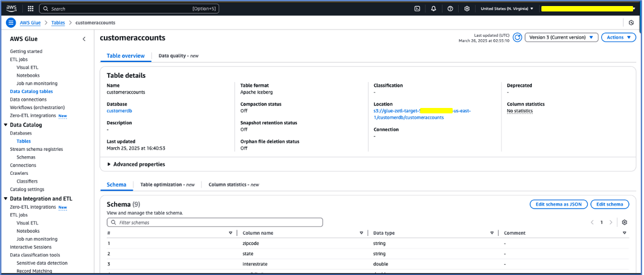
Task: Open the CloudShell icon
Action: pos(417,8)
